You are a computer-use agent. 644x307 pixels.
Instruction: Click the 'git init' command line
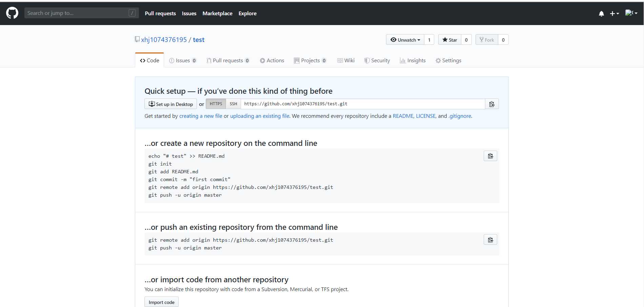160,164
